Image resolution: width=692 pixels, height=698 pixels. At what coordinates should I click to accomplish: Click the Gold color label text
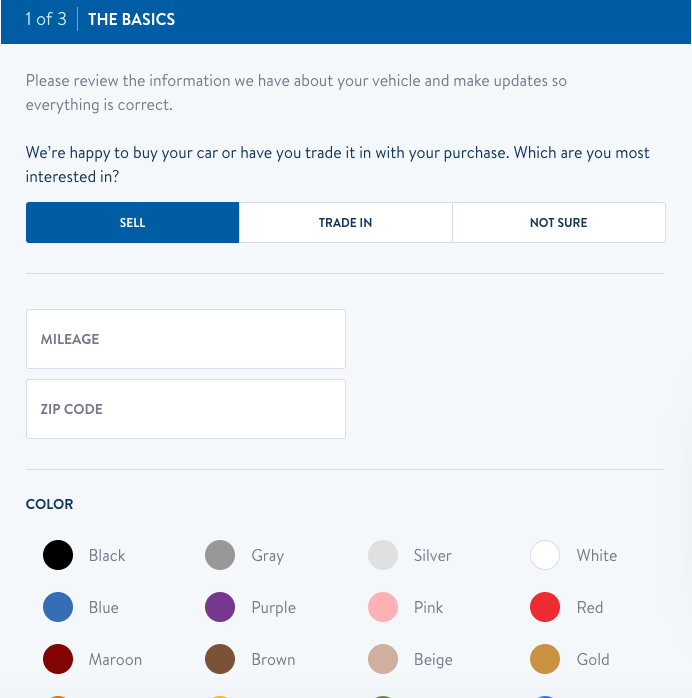(x=593, y=659)
